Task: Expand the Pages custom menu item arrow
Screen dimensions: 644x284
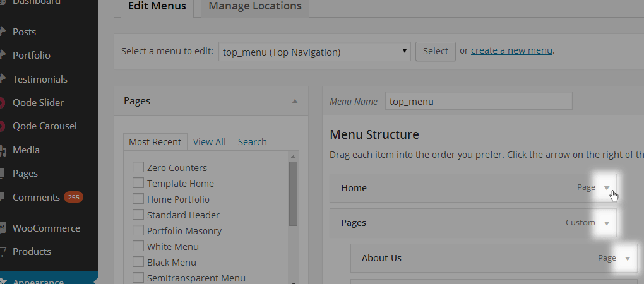Action: tap(607, 223)
